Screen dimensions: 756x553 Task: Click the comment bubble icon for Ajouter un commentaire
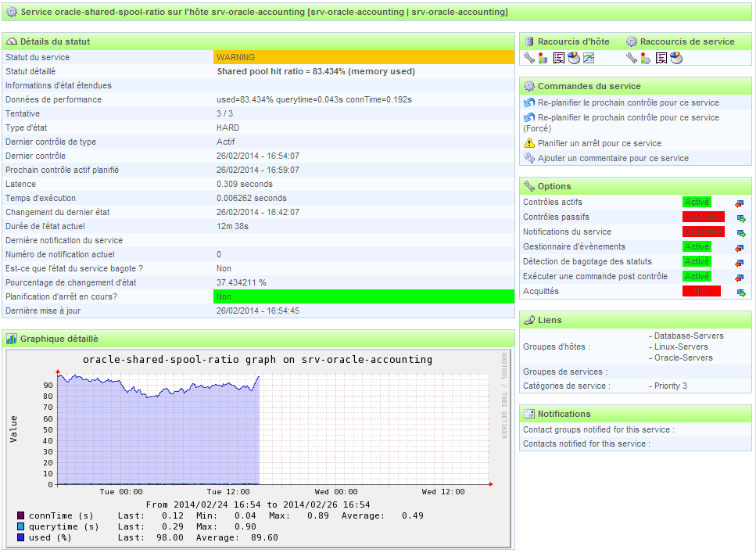click(529, 158)
